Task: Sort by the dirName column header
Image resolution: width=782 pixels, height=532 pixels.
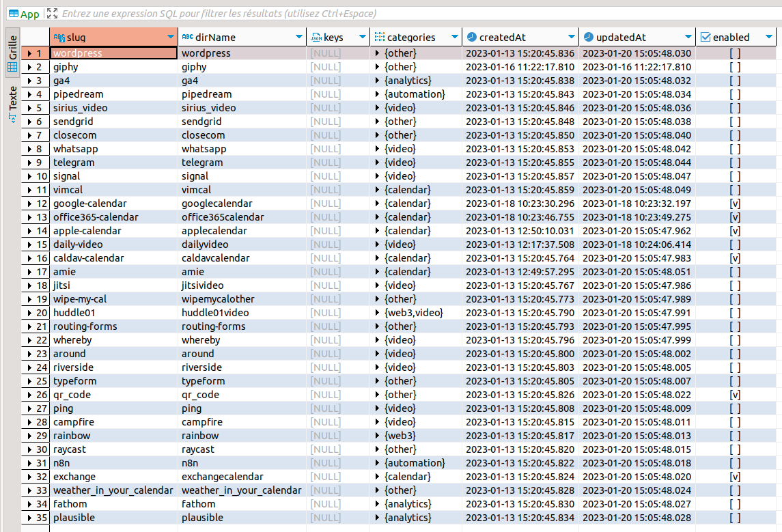Action: tap(242, 37)
